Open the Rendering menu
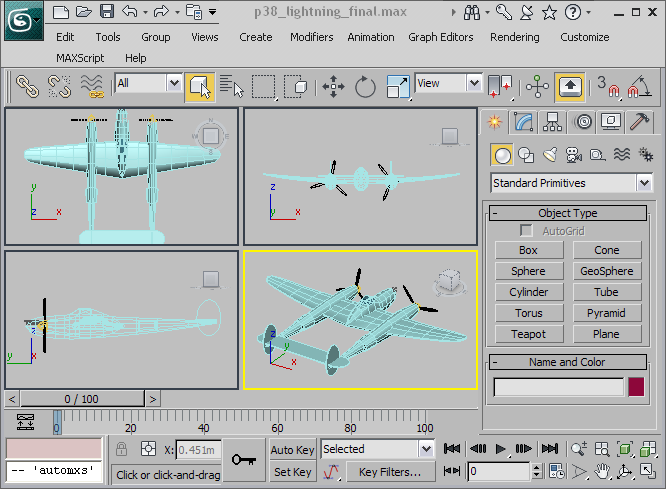The height and width of the screenshot is (489, 666). [515, 37]
